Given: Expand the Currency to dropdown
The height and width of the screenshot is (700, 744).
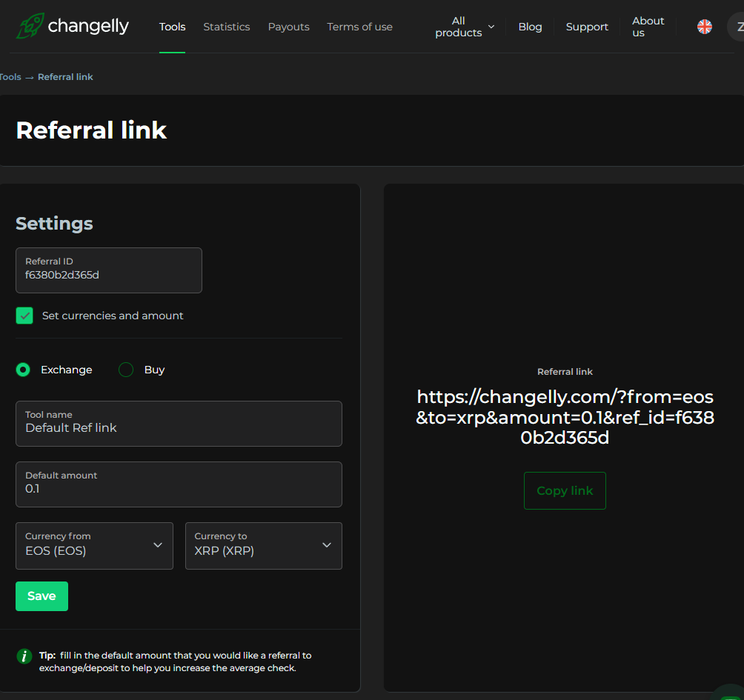Looking at the screenshot, I should coord(263,545).
